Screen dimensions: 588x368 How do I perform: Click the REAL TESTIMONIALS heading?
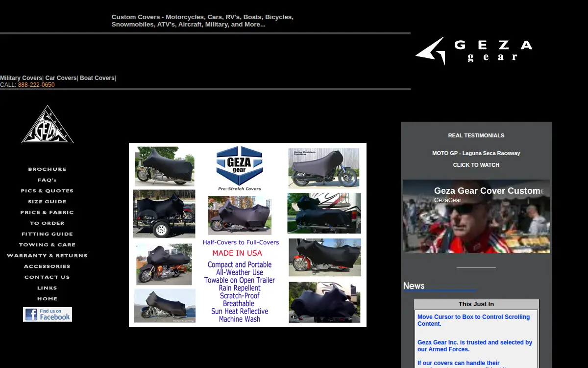[476, 135]
